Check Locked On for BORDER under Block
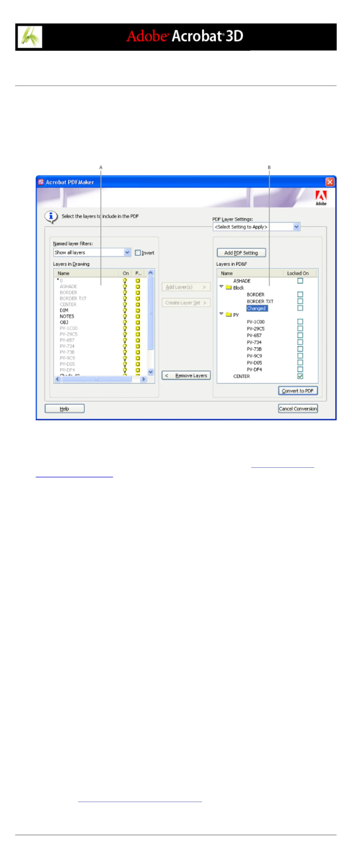Image resolution: width=352 pixels, height=868 pixels. coord(300,295)
